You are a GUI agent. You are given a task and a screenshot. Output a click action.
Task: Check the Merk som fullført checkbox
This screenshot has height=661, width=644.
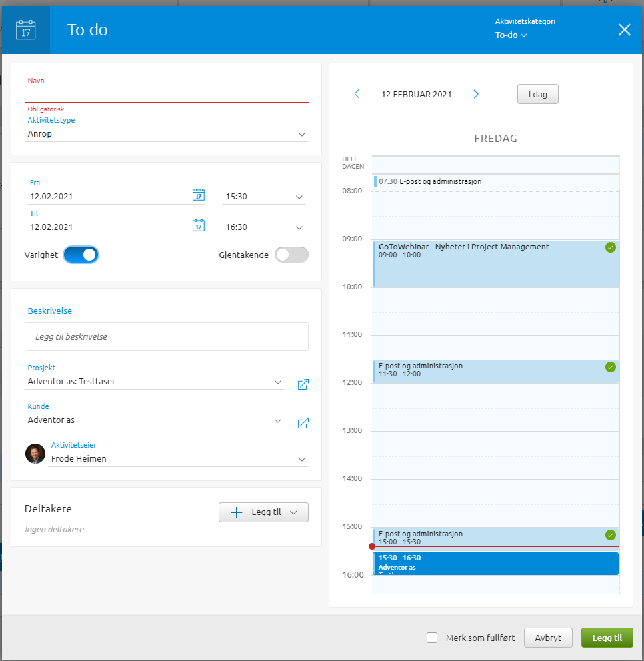[x=432, y=638]
